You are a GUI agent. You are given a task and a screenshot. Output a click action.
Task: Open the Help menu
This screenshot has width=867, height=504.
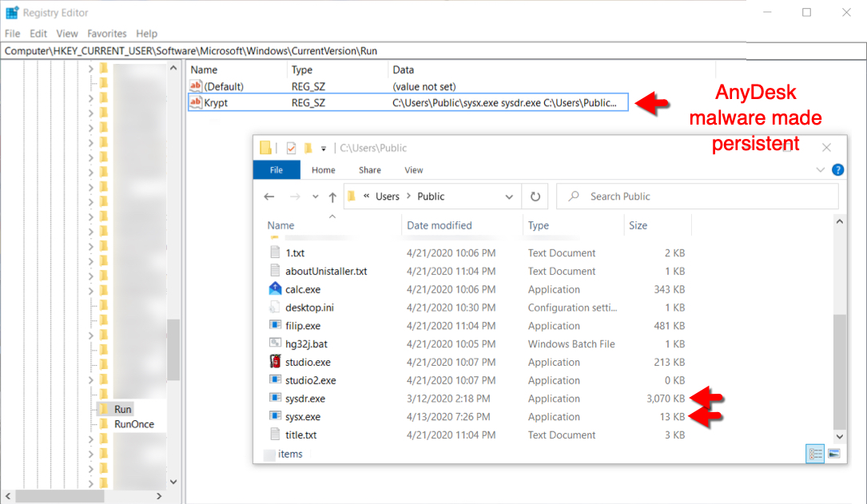pos(146,34)
